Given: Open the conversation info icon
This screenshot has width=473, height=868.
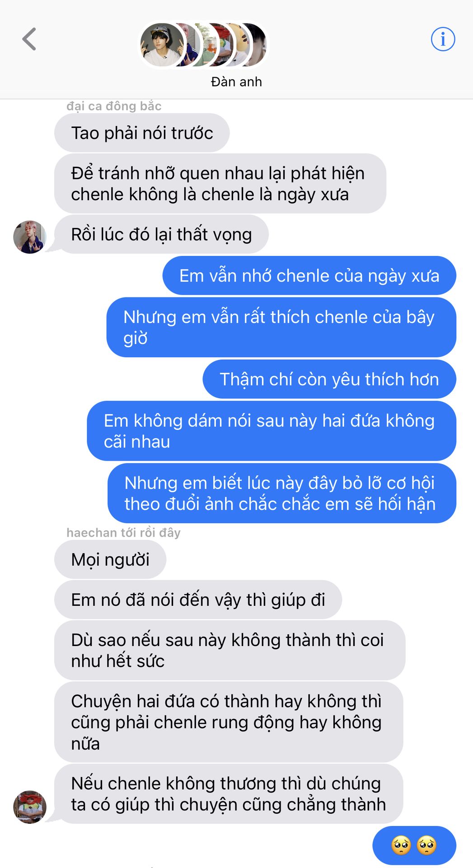Looking at the screenshot, I should (x=443, y=39).
